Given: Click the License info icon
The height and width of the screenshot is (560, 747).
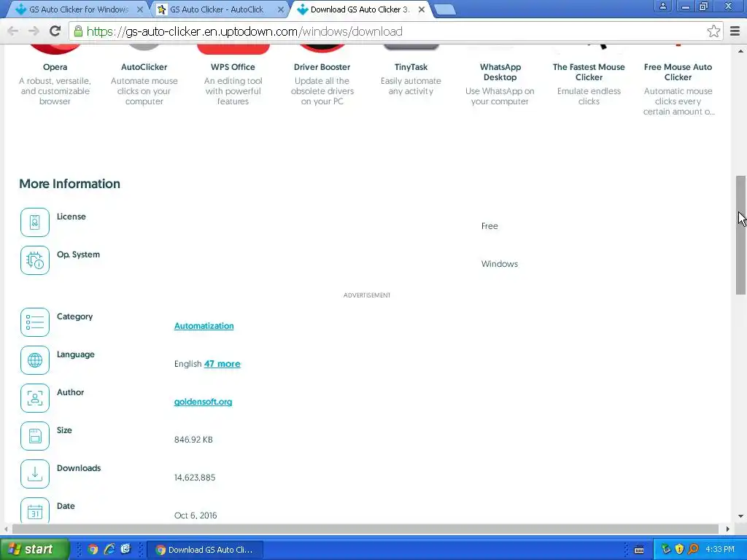Looking at the screenshot, I should 35,222.
